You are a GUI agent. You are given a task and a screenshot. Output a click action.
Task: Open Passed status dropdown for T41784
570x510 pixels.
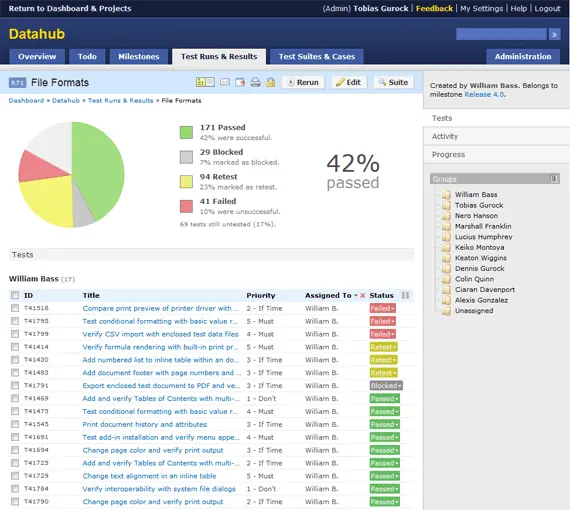click(x=385, y=489)
